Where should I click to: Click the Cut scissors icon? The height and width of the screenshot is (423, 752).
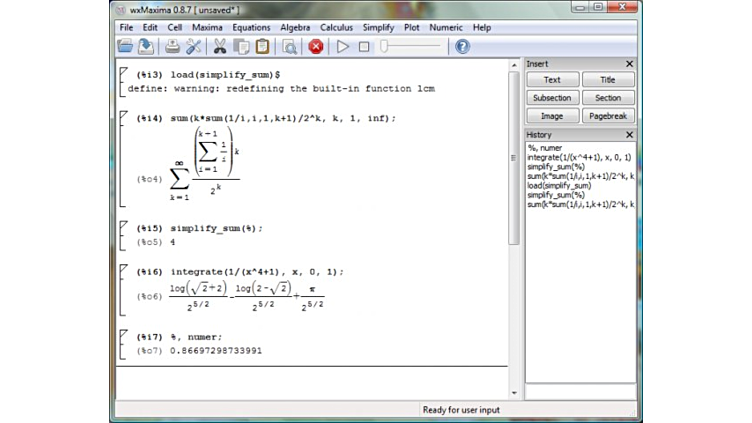pyautogui.click(x=220, y=46)
